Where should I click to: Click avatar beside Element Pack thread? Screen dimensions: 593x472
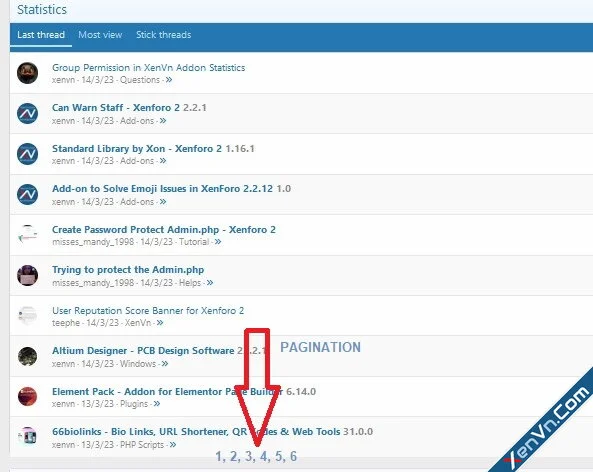[28, 396]
